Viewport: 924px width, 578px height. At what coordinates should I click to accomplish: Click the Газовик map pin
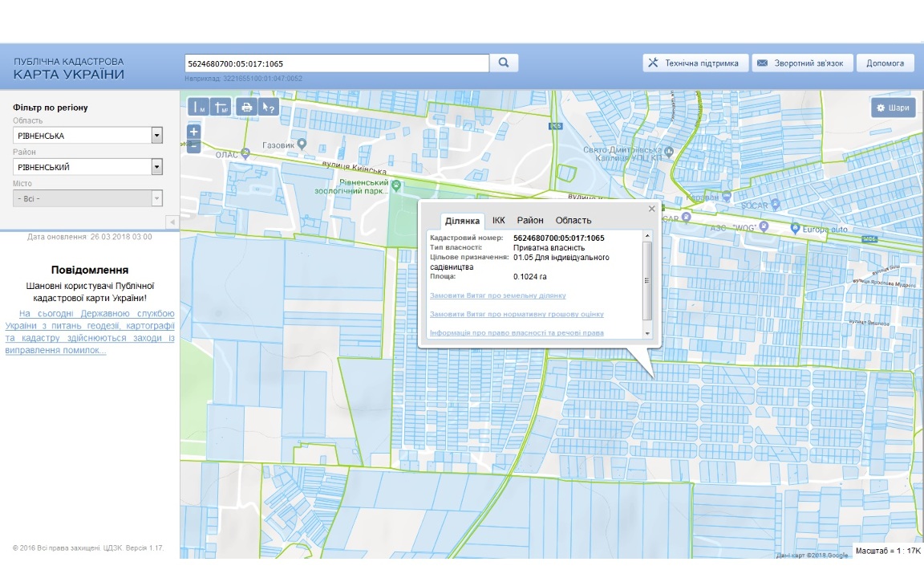(302, 144)
